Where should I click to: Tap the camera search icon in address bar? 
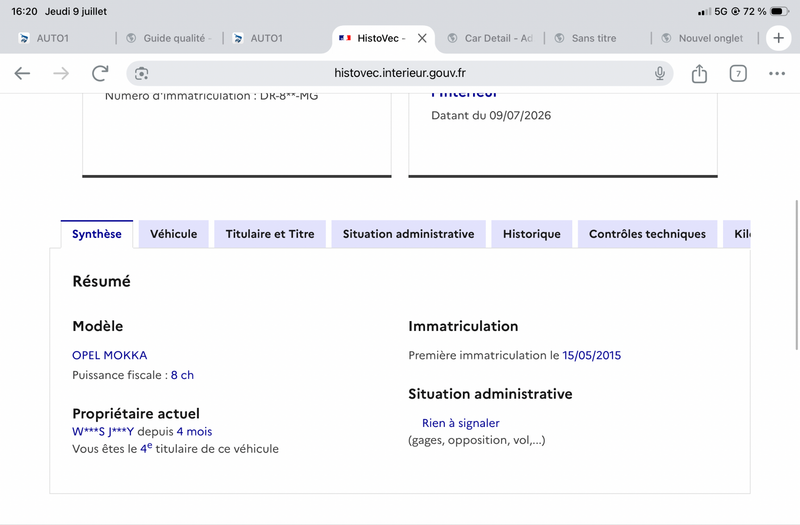pos(141,73)
